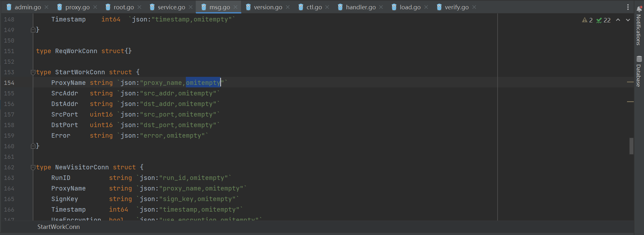Click fold end marker on line 160
The height and width of the screenshot is (235, 644).
coord(33,146)
